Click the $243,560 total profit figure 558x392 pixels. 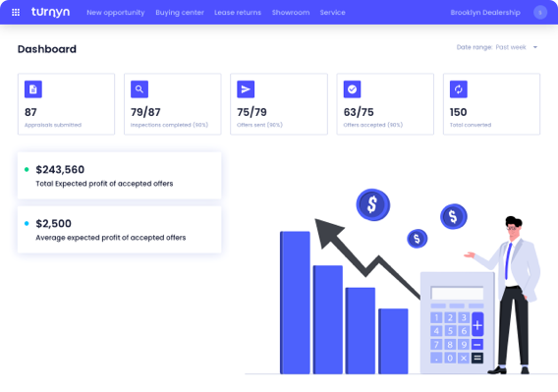tap(60, 170)
